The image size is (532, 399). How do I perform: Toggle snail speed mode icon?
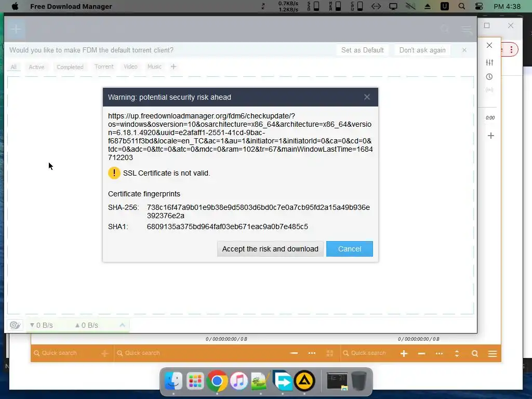15,325
